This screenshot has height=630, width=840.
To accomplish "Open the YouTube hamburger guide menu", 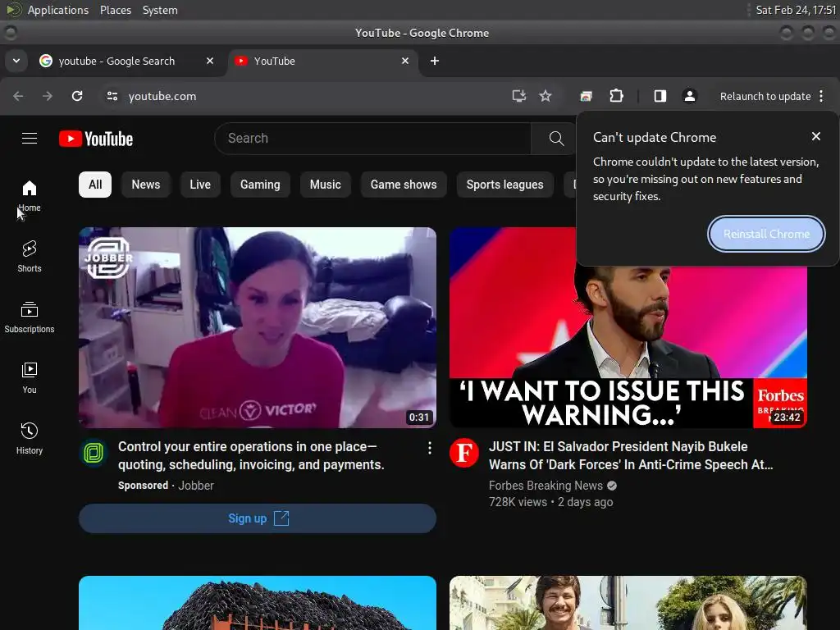I will click(30, 138).
